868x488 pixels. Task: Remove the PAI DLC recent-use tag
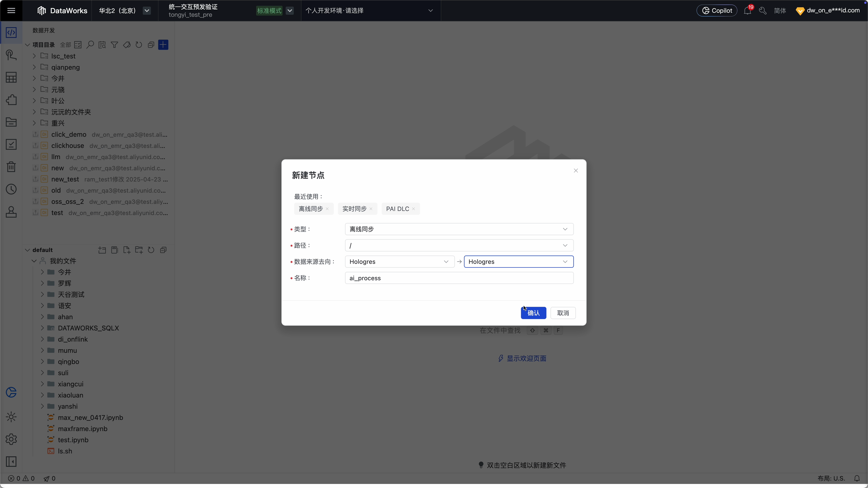pos(413,209)
